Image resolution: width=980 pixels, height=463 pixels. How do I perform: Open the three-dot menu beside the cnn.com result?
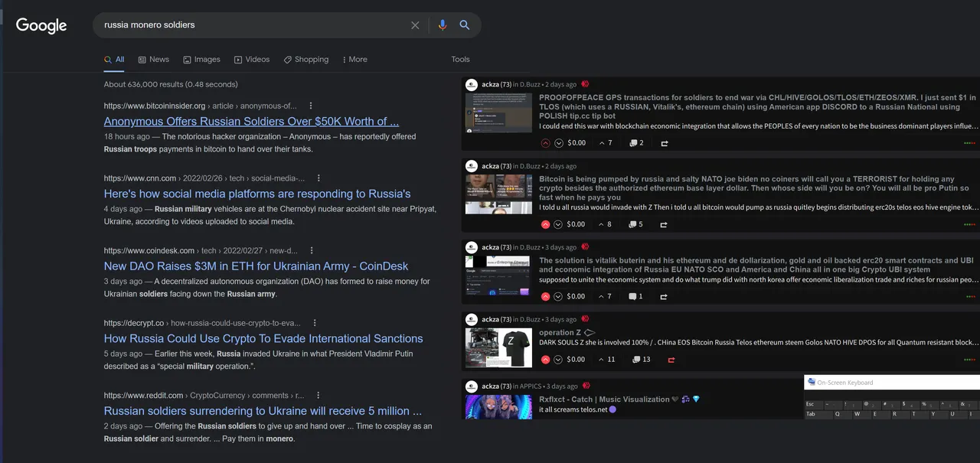click(318, 178)
